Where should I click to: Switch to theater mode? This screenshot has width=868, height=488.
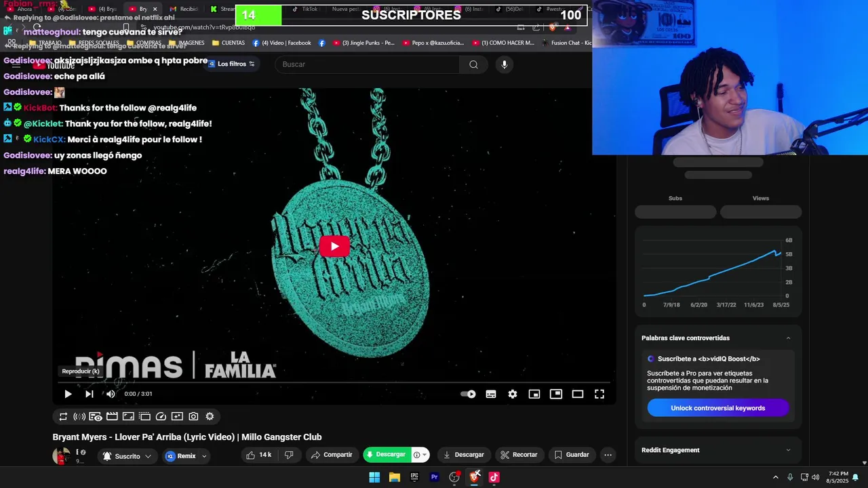(578, 394)
